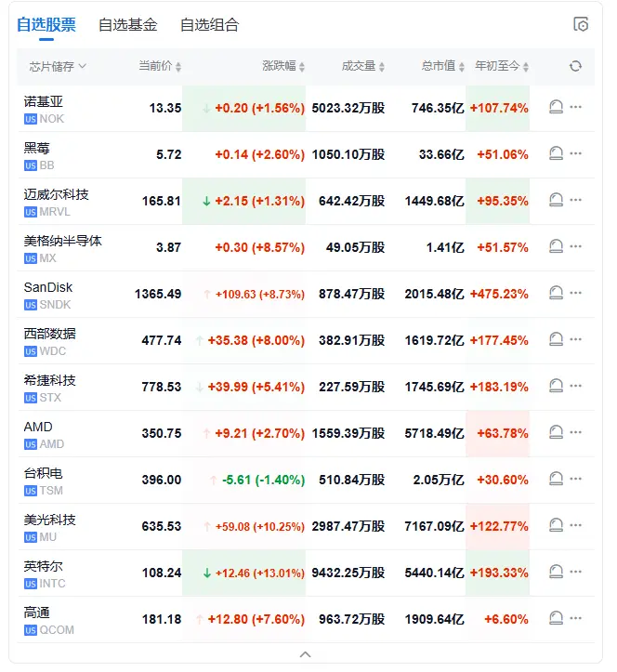Image resolution: width=617 pixels, height=672 pixels.
Task: Open more options for 美格纳半导体 row
Action: 575,246
